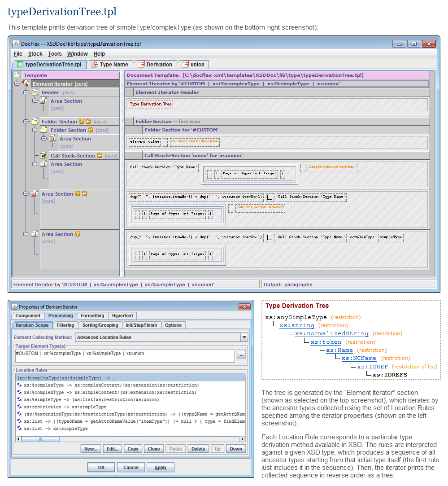The image size is (448, 486).
Task: Collapse the Element Iterator tree node
Action: (x=17, y=84)
